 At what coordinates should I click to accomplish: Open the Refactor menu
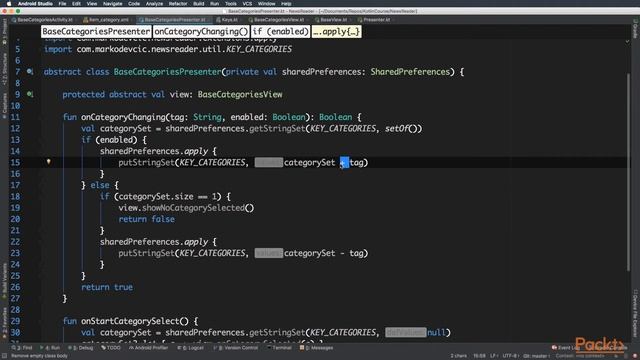point(178,3)
